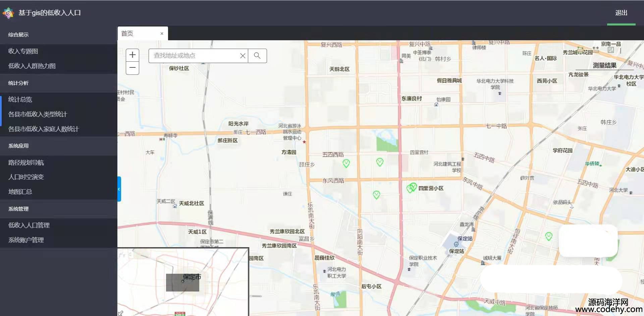This screenshot has width=644, height=316.
Task: Click the red star marker near 方清园
Action: coord(304,142)
